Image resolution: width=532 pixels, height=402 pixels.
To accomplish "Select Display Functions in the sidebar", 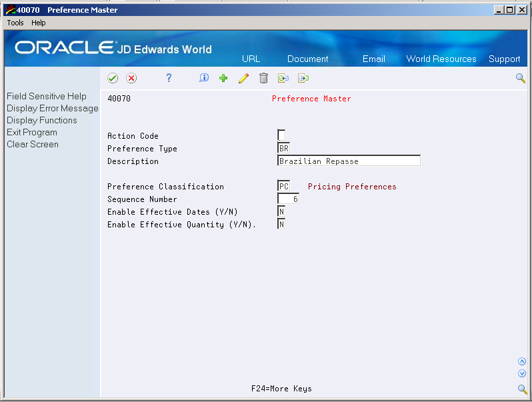I will point(42,121).
